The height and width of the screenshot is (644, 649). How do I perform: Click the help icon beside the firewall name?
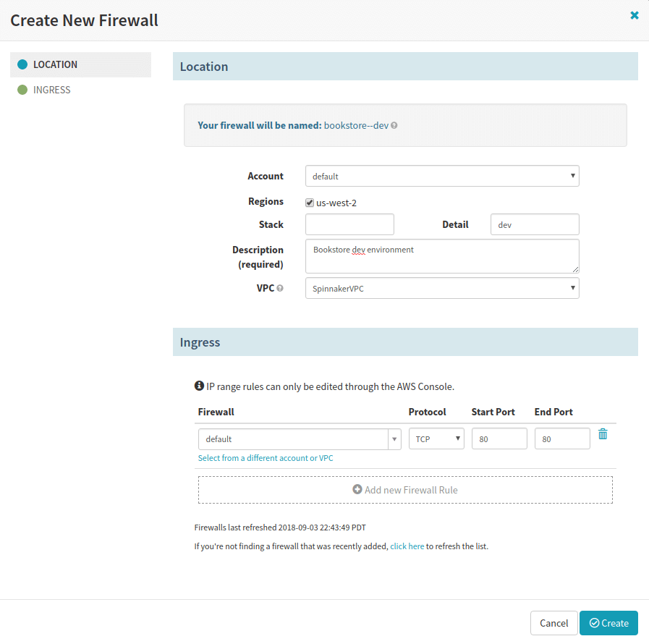393,124
